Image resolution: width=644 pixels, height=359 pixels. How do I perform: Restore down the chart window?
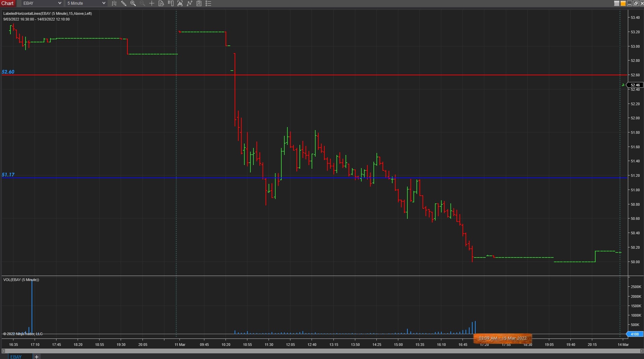[x=636, y=3]
